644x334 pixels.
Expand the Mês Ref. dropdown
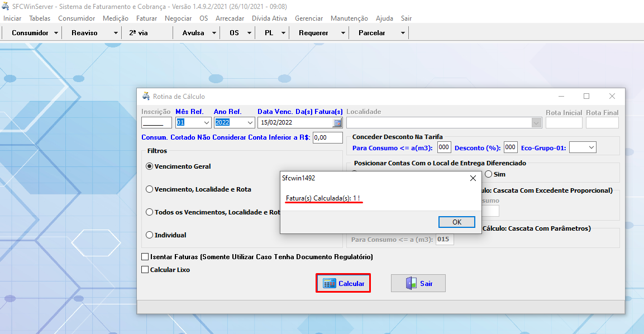pyautogui.click(x=206, y=123)
